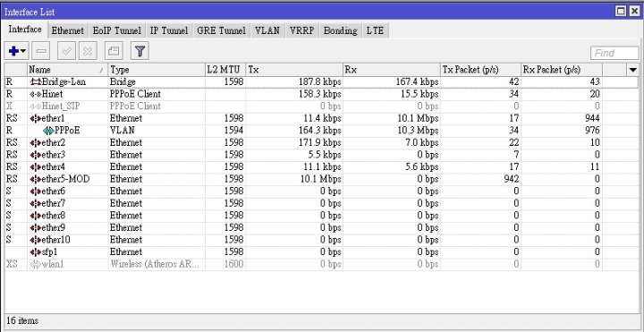
Task: Click the 942 Tx packet value
Action: 511,179
